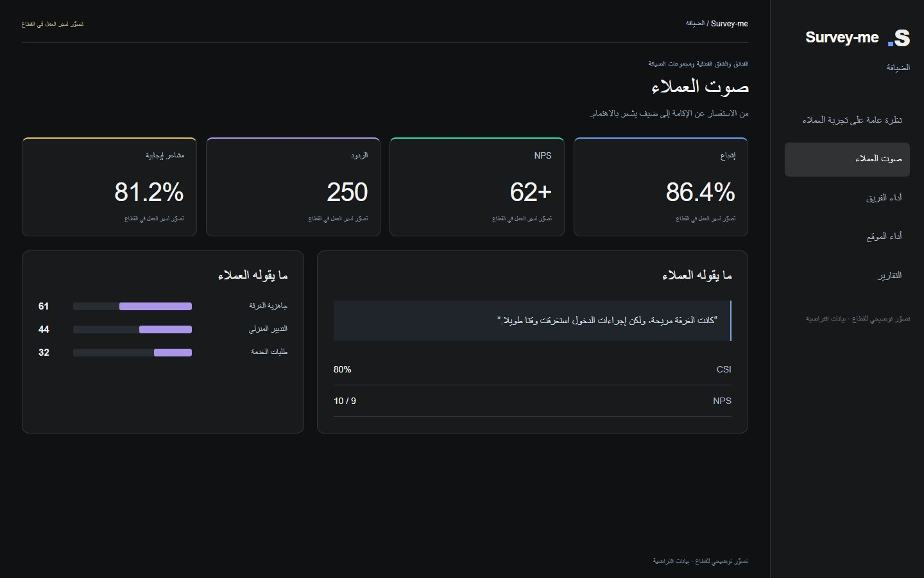
Task: Click the جاهزية الغرفة progress bar
Action: point(132,306)
